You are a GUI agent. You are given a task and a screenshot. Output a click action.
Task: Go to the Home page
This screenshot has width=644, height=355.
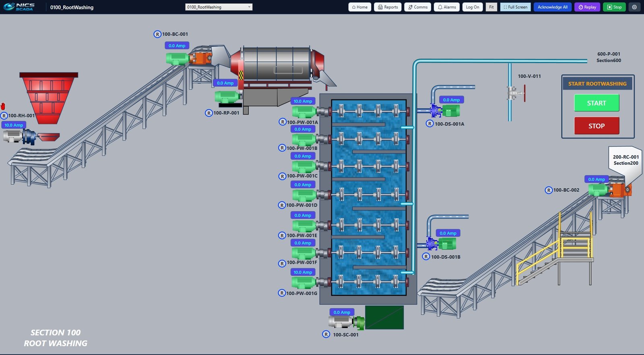click(360, 7)
